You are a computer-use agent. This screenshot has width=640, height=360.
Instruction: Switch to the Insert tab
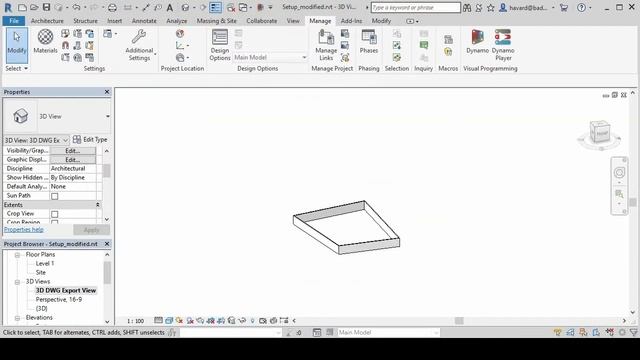115,21
